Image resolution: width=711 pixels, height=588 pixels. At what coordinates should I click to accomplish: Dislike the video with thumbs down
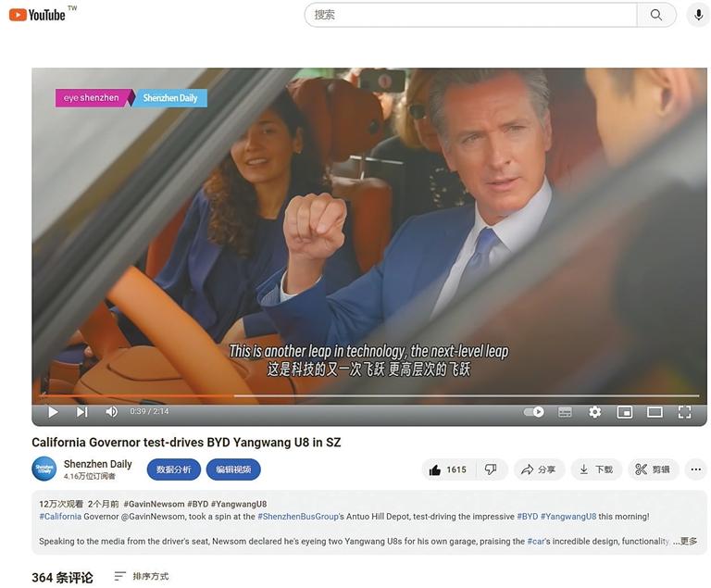point(492,469)
